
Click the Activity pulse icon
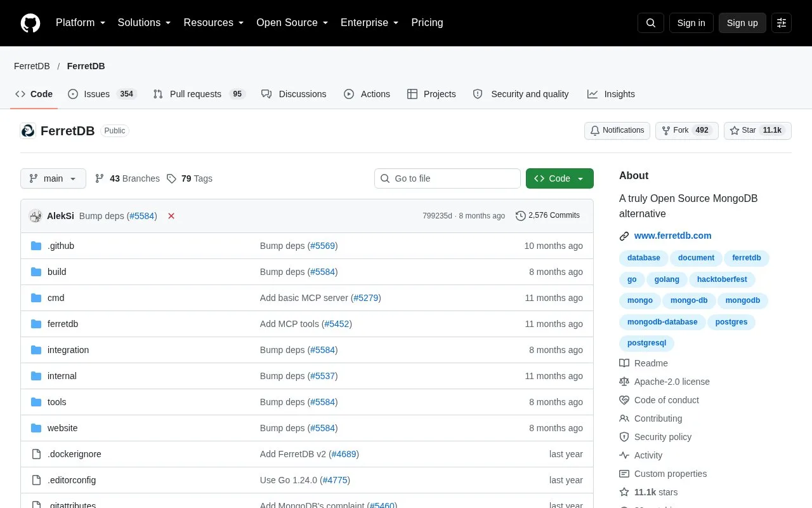pos(624,455)
